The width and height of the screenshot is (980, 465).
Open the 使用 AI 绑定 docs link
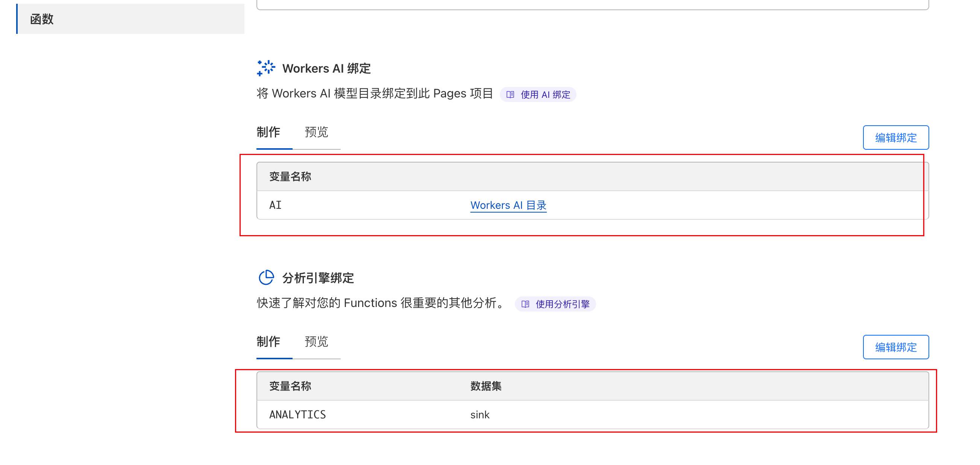click(538, 94)
